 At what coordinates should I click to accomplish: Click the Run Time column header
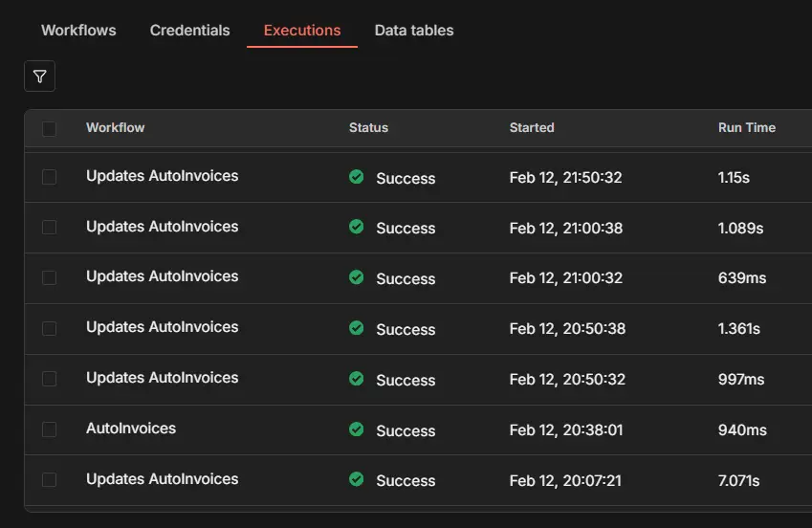pyautogui.click(x=747, y=127)
